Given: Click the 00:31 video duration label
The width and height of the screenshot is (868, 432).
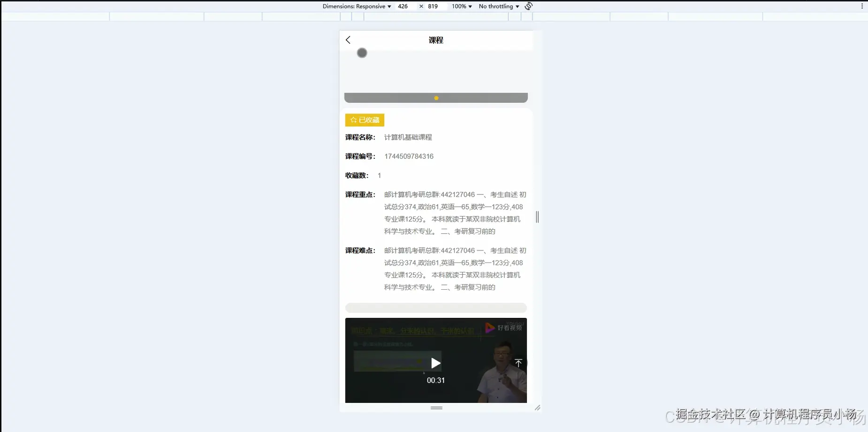Looking at the screenshot, I should pyautogui.click(x=435, y=380).
